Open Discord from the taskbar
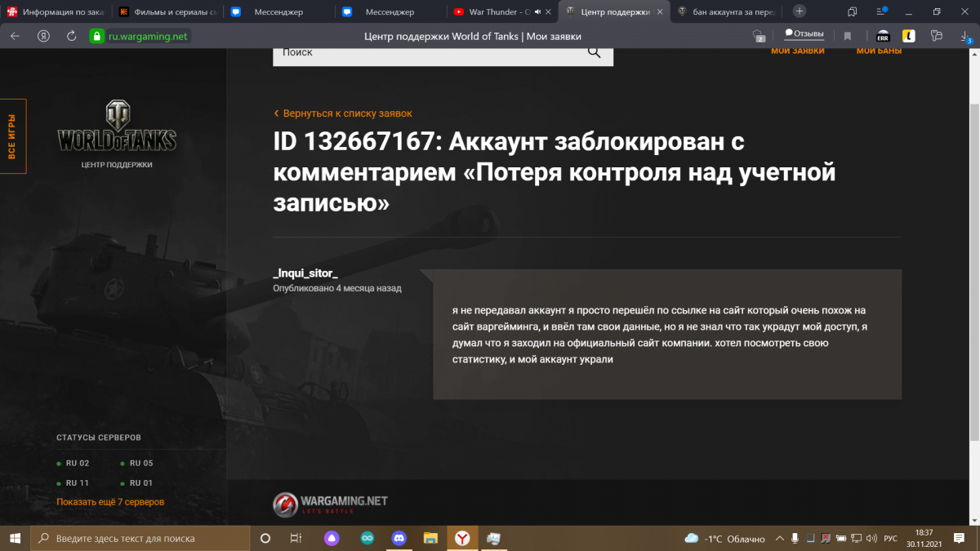980x551 pixels. pos(399,538)
